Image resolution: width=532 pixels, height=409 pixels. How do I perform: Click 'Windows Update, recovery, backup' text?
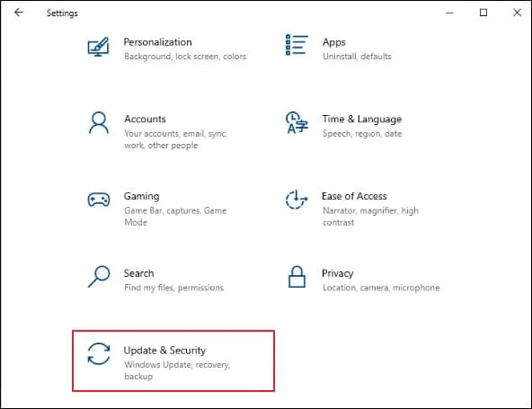pos(177,370)
